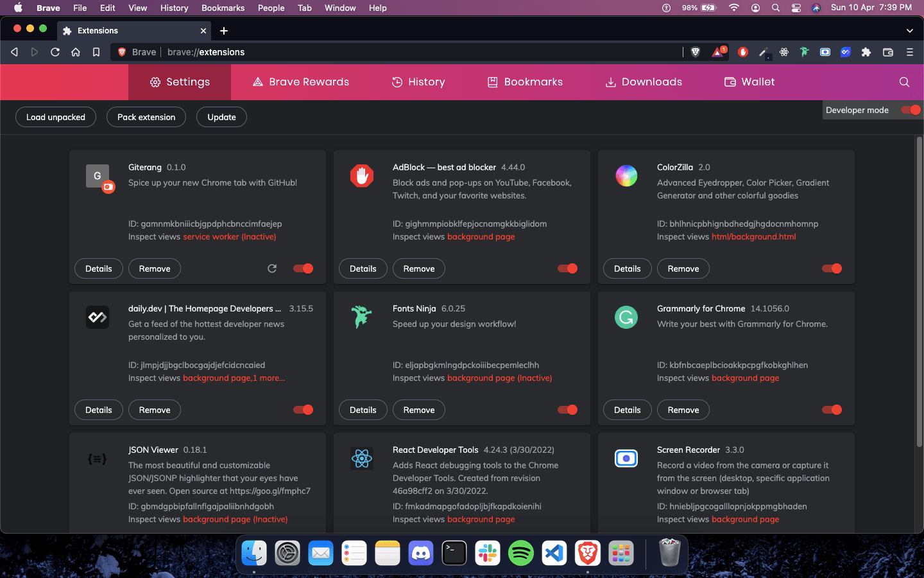Inspect Giterang service worker link
The width and height of the screenshot is (924, 578).
pyautogui.click(x=230, y=236)
